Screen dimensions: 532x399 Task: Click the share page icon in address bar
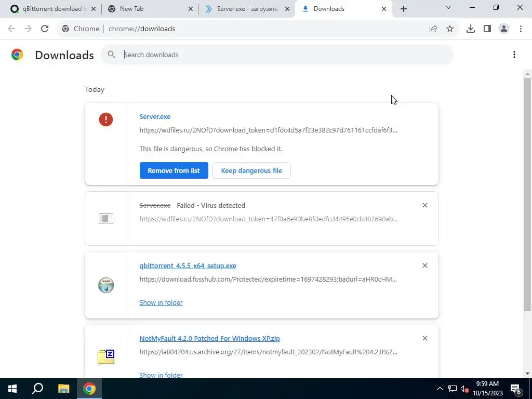(433, 29)
